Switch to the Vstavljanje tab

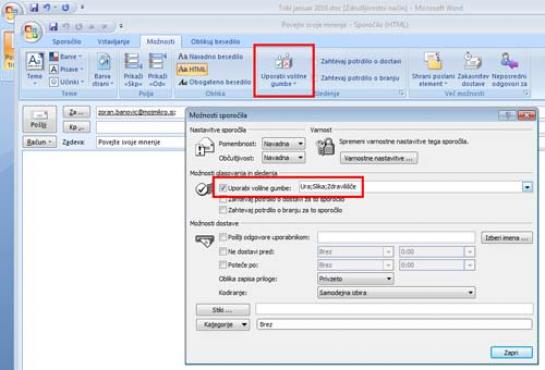114,42
